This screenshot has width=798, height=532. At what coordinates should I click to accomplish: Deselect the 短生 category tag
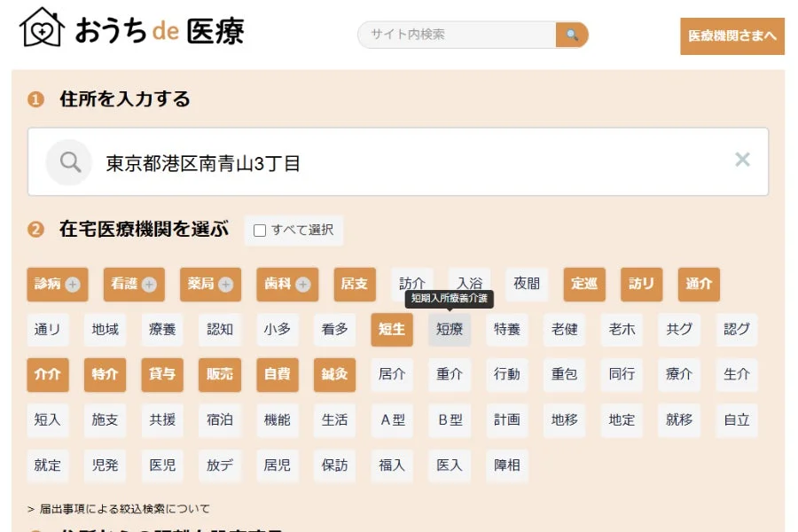pos(392,329)
